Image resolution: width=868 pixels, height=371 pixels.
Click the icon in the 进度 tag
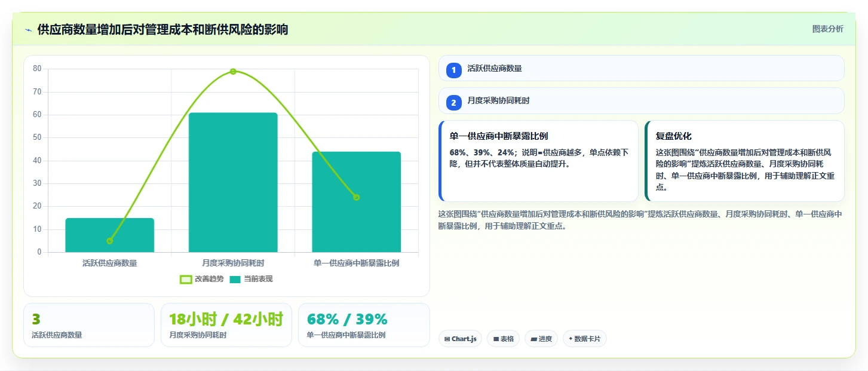(x=533, y=339)
